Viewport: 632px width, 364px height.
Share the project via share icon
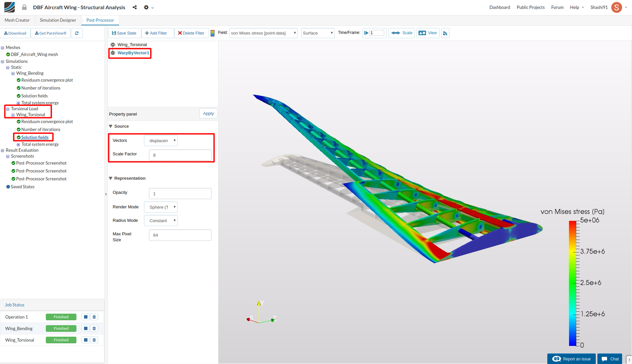(134, 7)
